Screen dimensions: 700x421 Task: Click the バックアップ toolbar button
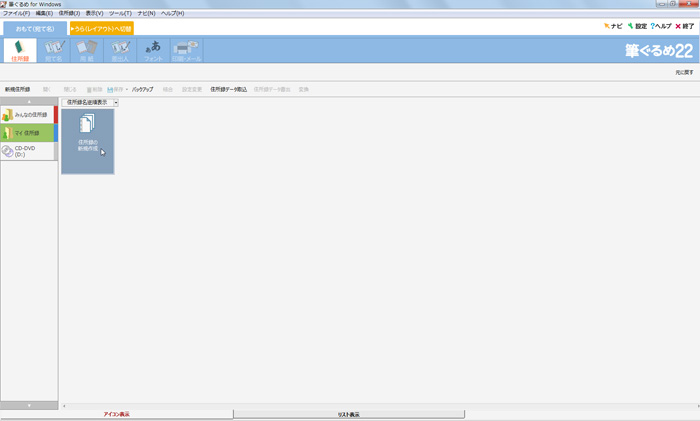pos(143,89)
